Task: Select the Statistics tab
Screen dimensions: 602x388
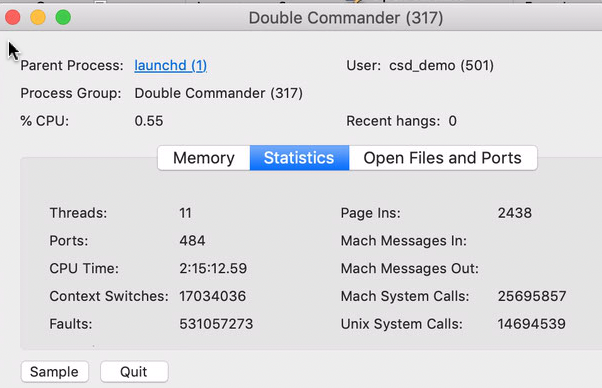Action: 299,158
